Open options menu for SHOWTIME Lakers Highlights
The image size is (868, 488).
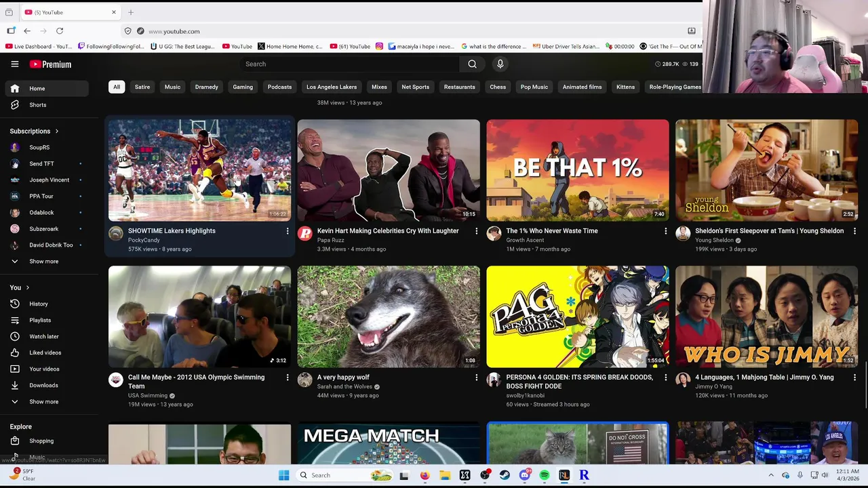[x=287, y=231]
